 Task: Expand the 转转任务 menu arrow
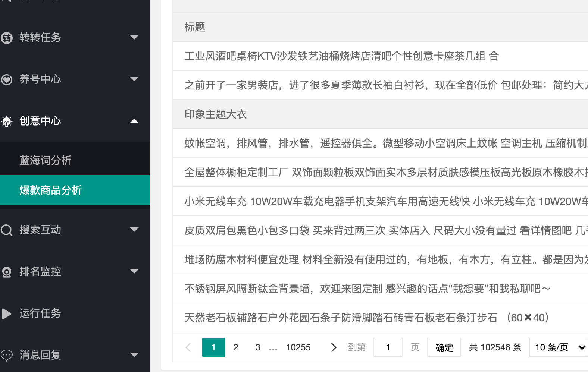[134, 37]
